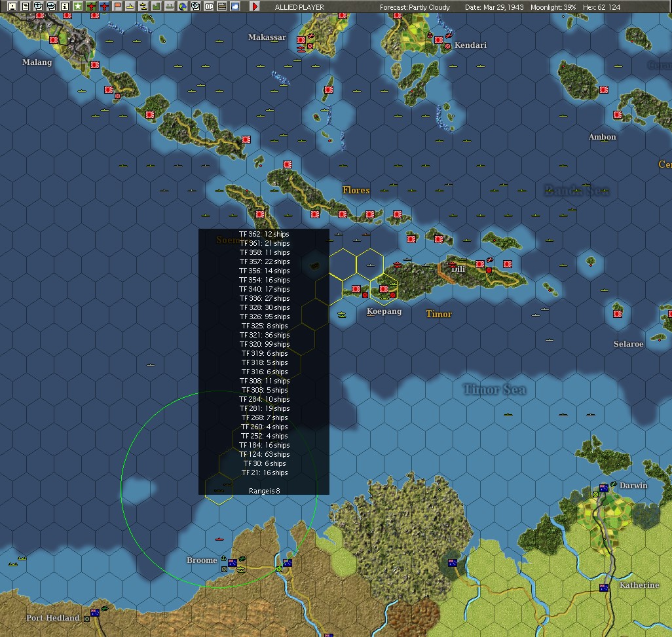Open the document list icon in toolbar

(26, 6)
